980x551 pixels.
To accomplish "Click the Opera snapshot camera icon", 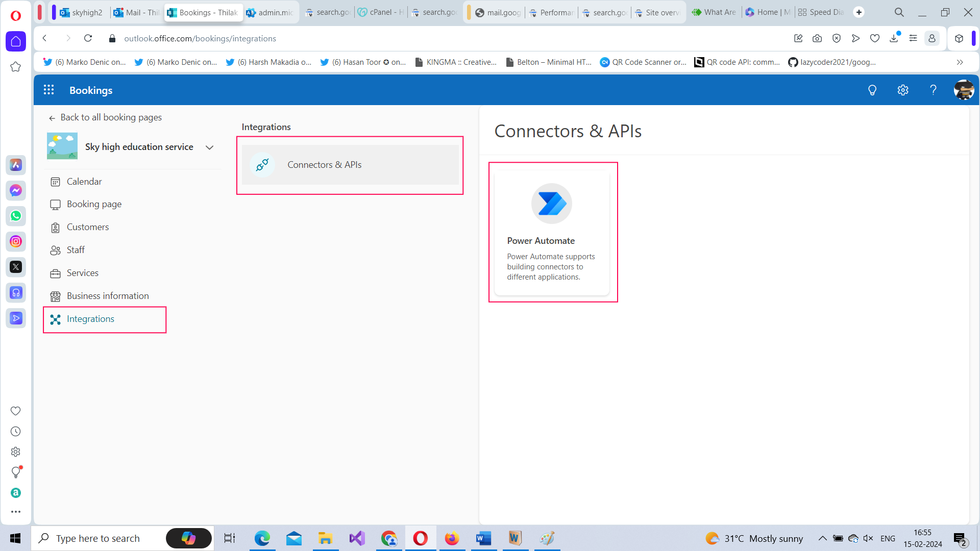I will pyautogui.click(x=817, y=38).
